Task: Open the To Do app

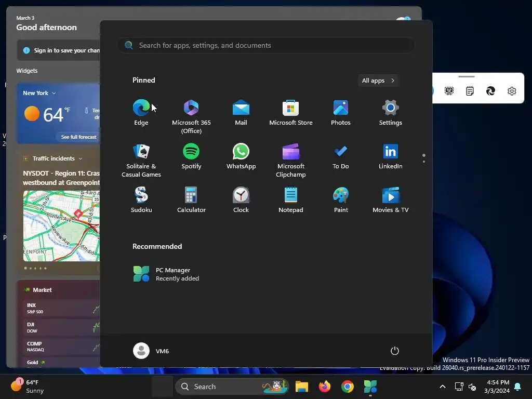Action: point(341,156)
